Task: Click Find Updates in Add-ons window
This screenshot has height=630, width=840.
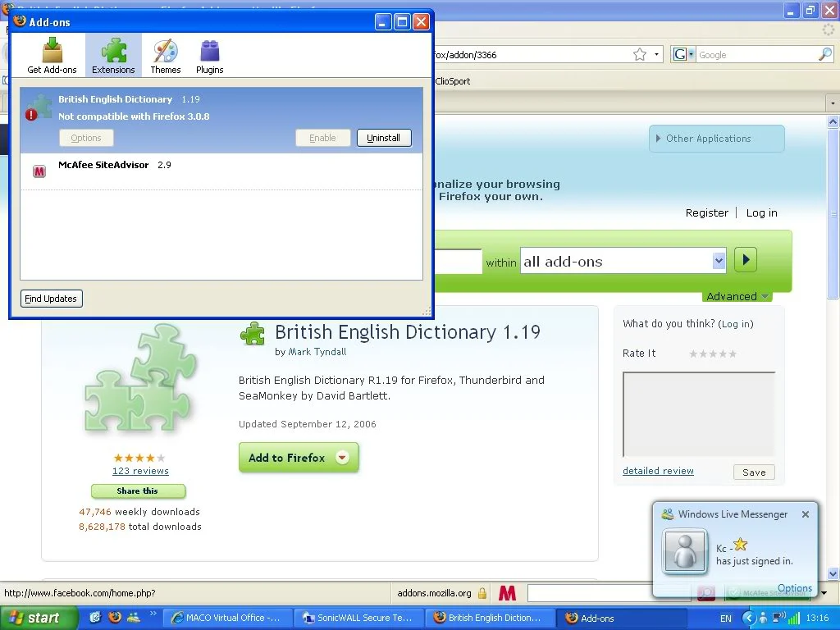Action: (x=51, y=299)
